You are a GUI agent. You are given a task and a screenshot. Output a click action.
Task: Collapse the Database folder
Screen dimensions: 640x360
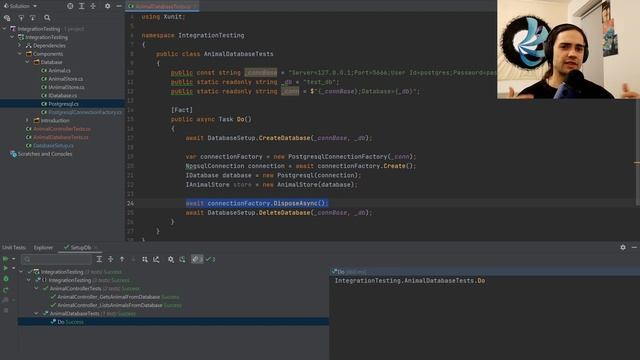tap(27, 62)
